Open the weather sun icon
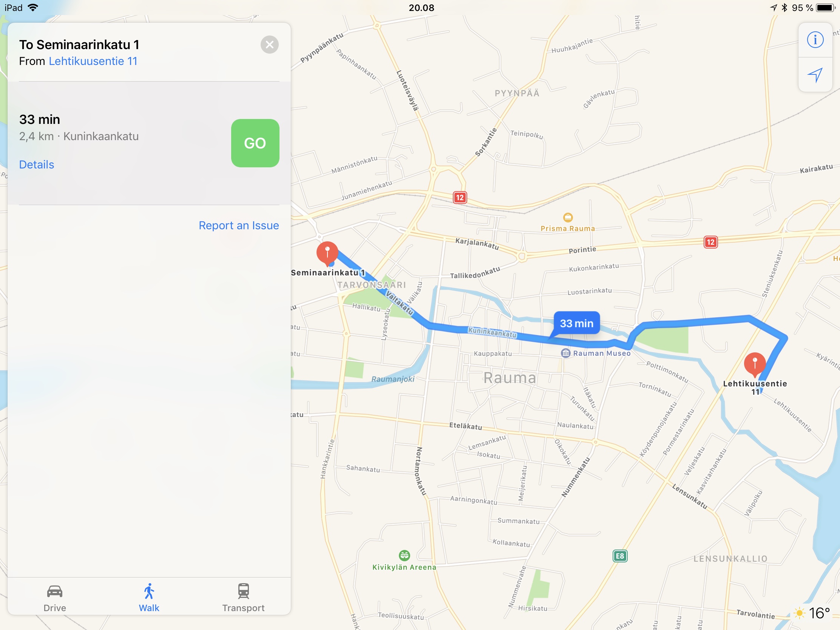The width and height of the screenshot is (840, 630). pos(799,613)
